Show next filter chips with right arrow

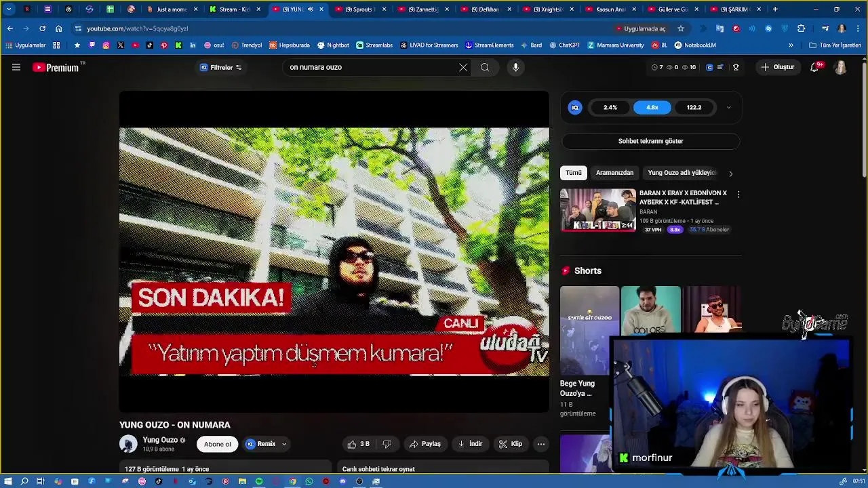tap(730, 174)
